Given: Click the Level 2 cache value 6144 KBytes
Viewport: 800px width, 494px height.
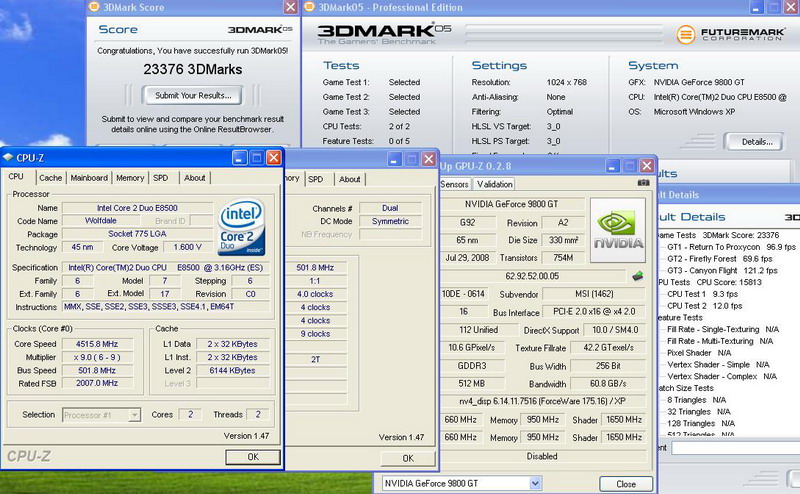Looking at the screenshot, I should 232,370.
